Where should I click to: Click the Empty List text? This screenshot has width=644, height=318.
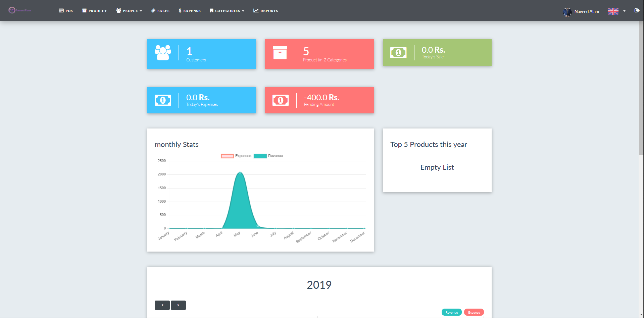tap(437, 167)
